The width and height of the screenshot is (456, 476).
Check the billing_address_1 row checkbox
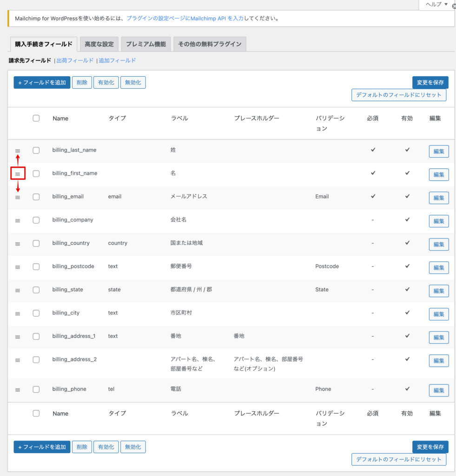36,336
